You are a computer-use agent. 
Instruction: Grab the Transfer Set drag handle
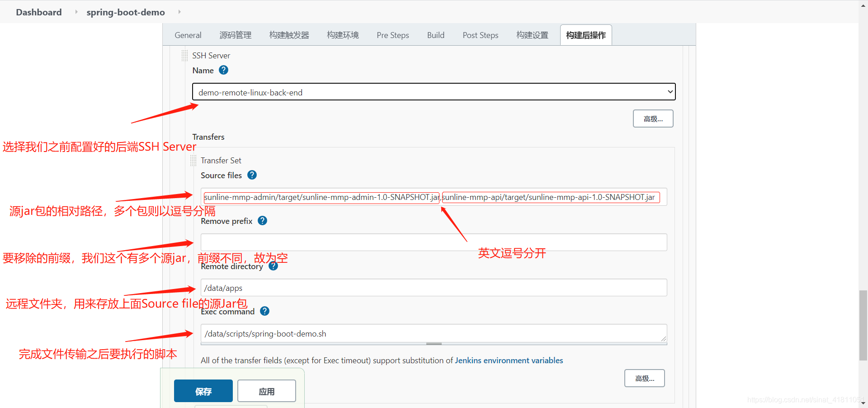coord(193,161)
